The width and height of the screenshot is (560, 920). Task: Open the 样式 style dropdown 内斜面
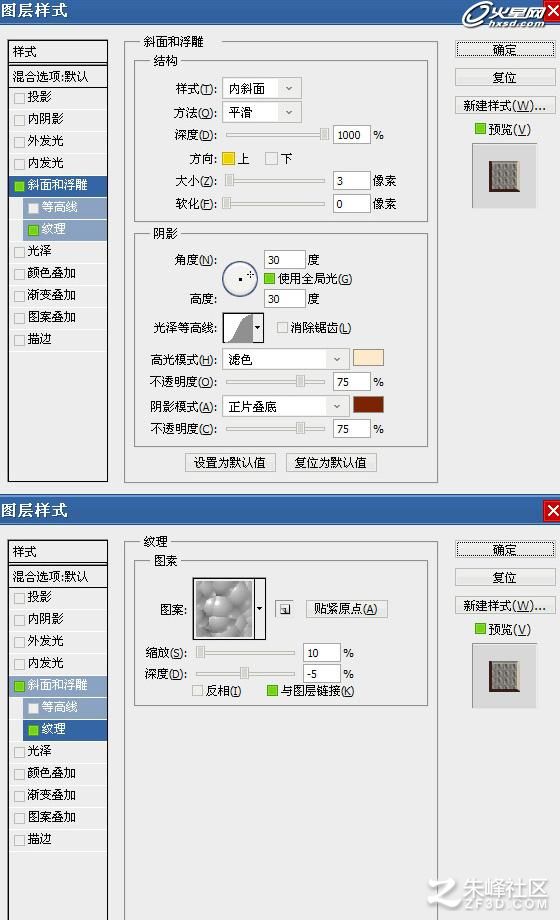(x=262, y=89)
